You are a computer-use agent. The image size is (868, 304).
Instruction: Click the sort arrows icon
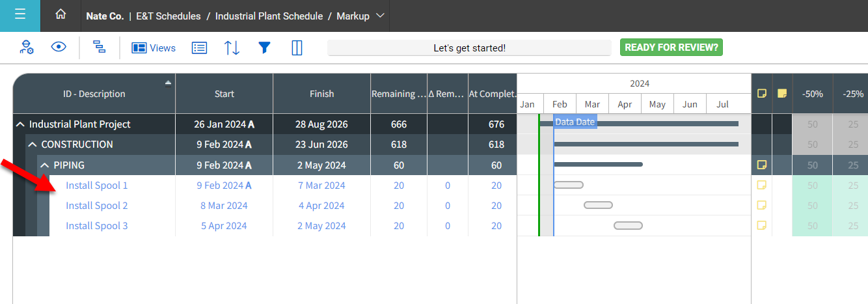232,48
